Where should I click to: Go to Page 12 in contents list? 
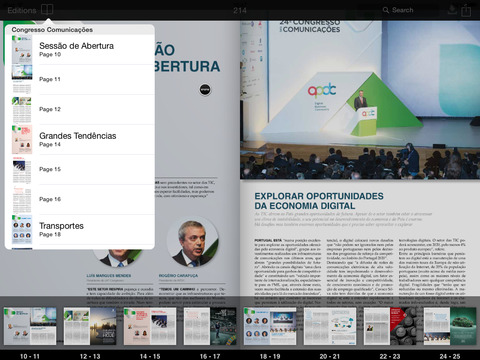click(x=80, y=109)
